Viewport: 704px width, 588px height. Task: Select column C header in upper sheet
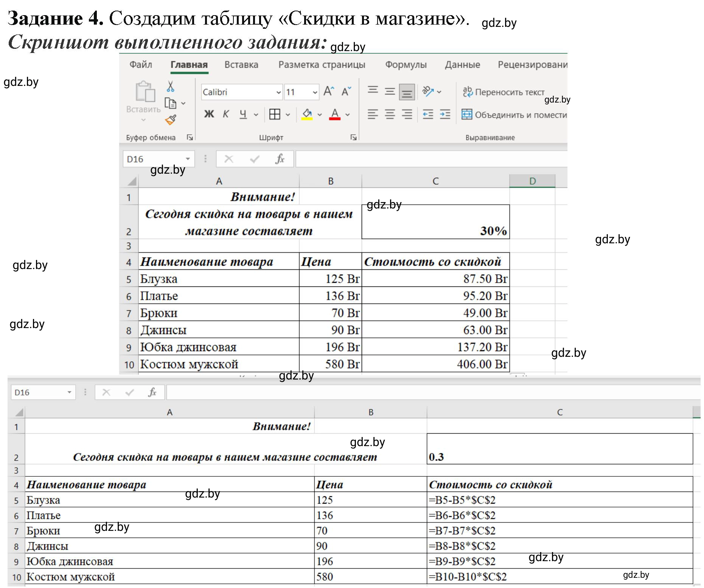(x=435, y=181)
